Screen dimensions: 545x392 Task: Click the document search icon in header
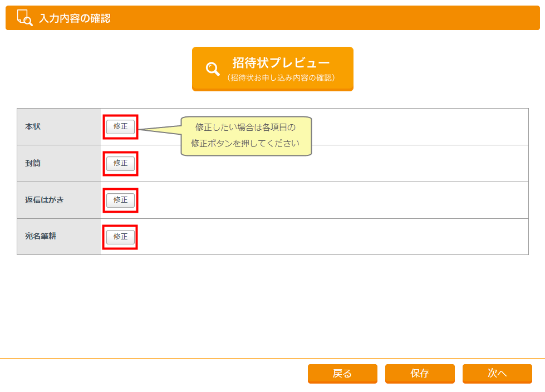tap(24, 18)
